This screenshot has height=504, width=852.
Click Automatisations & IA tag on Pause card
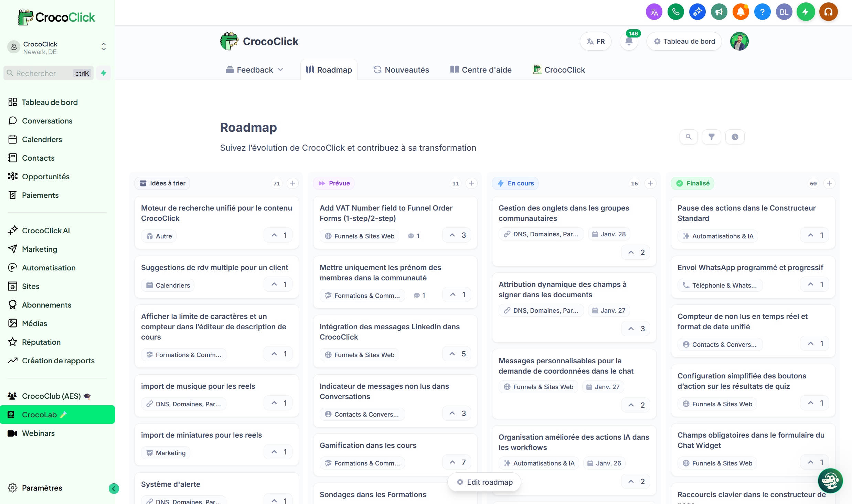coord(718,236)
